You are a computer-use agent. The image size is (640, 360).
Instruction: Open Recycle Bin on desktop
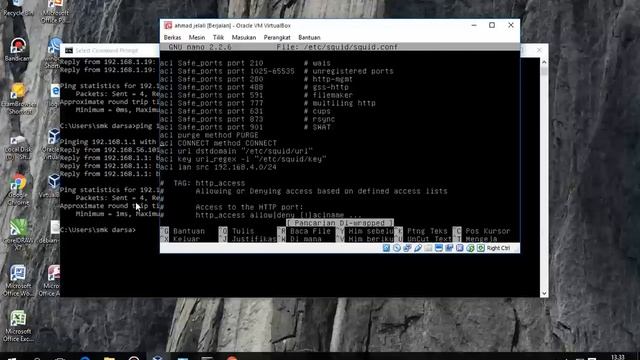click(18, 8)
